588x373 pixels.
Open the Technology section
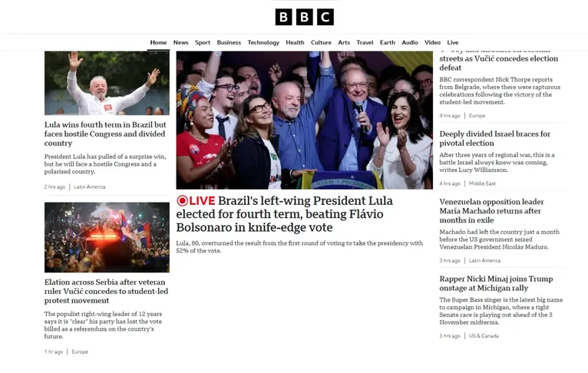pos(263,43)
